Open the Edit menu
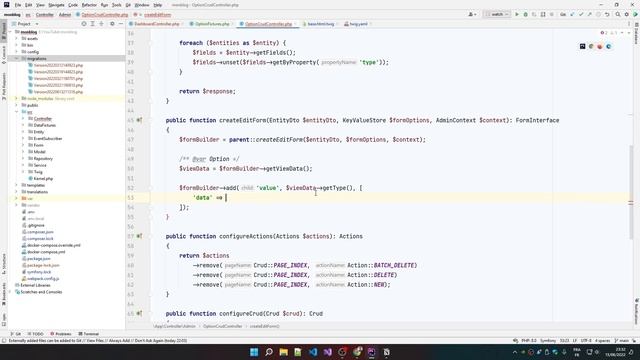The height and width of the screenshot is (360, 640). 29,5
